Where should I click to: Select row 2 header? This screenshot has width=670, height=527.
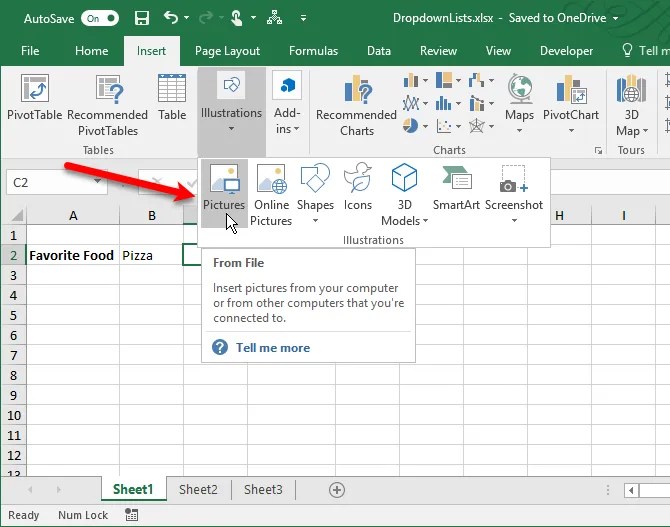pos(13,255)
